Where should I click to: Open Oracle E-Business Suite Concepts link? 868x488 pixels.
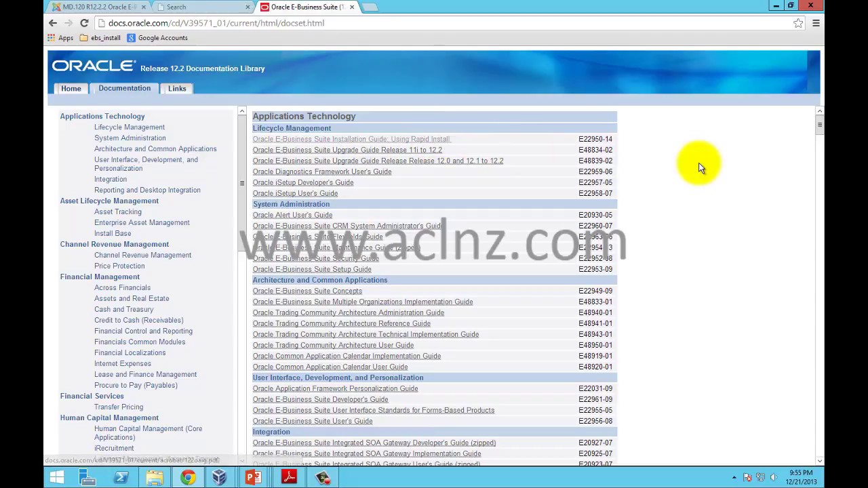coord(307,291)
